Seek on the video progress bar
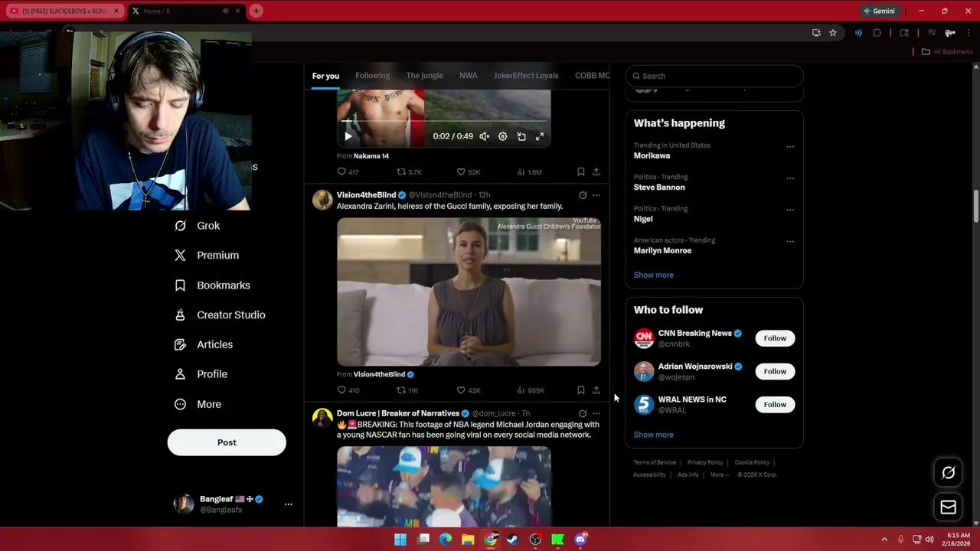 [444, 121]
